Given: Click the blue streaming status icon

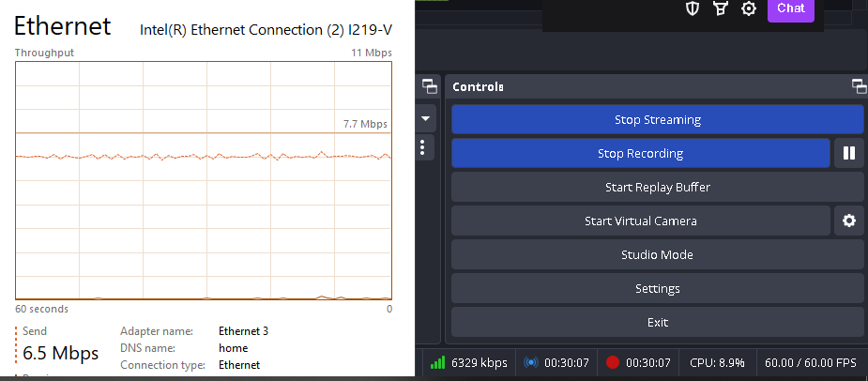Looking at the screenshot, I should pyautogui.click(x=530, y=363).
